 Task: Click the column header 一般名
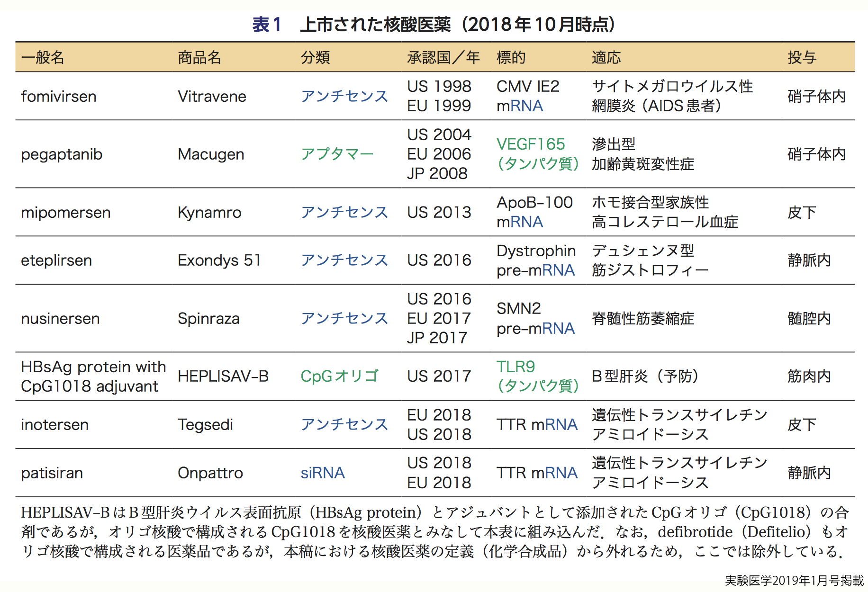pyautogui.click(x=43, y=57)
